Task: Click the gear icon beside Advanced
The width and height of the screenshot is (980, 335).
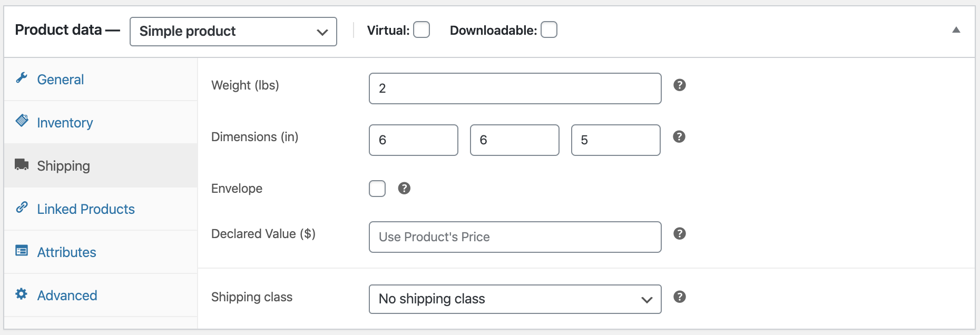Action: (x=22, y=294)
